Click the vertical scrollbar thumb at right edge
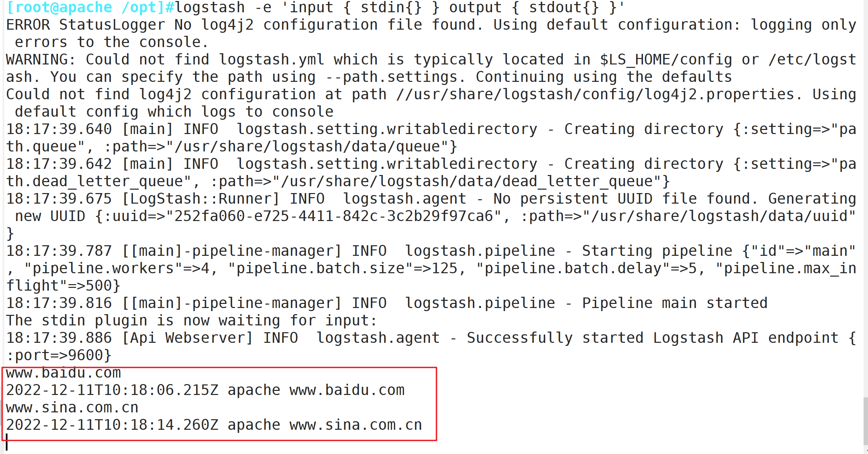Viewport: 868px width, 454px height. 866,421
